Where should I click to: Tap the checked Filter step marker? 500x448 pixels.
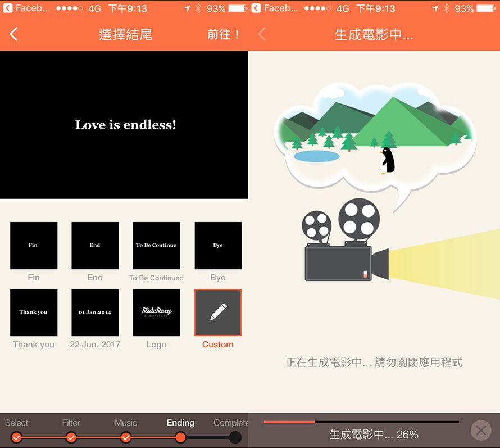coord(71,437)
